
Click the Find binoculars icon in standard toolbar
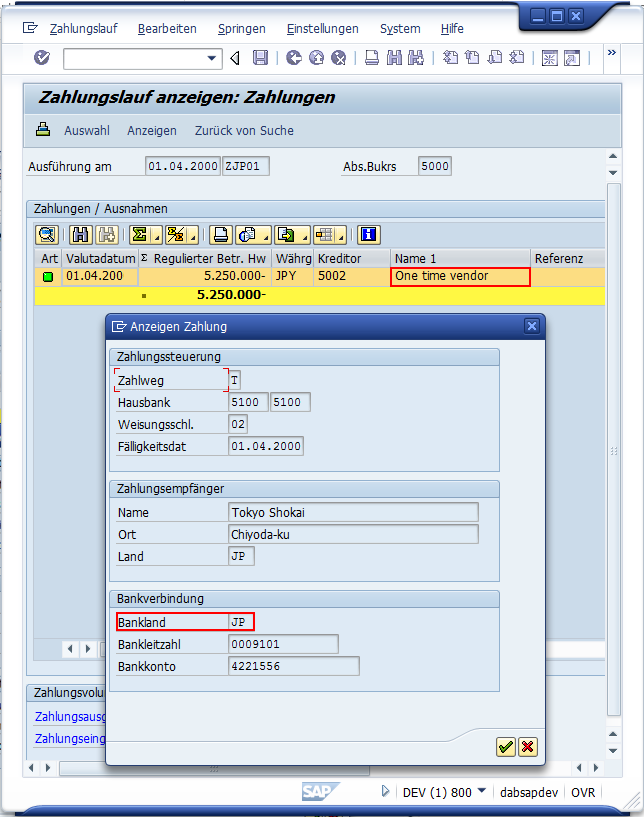tap(394, 57)
